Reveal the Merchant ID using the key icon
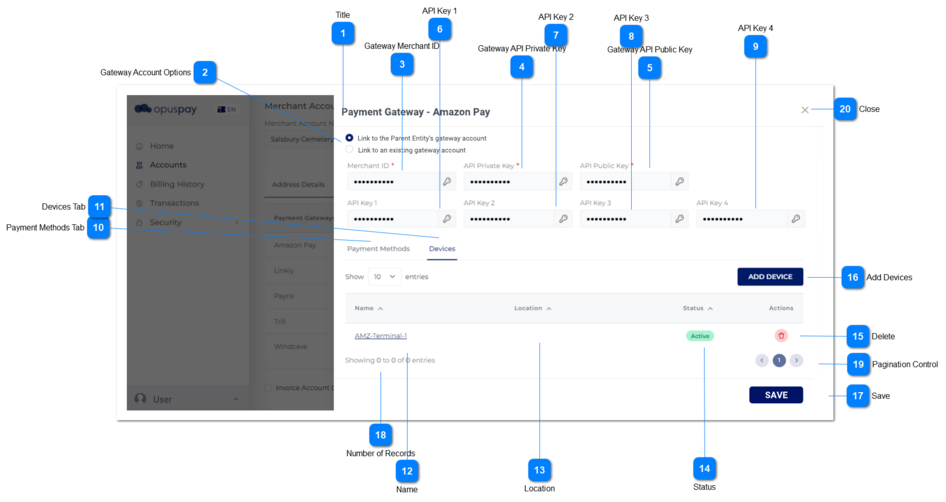The height and width of the screenshot is (502, 946). (447, 182)
